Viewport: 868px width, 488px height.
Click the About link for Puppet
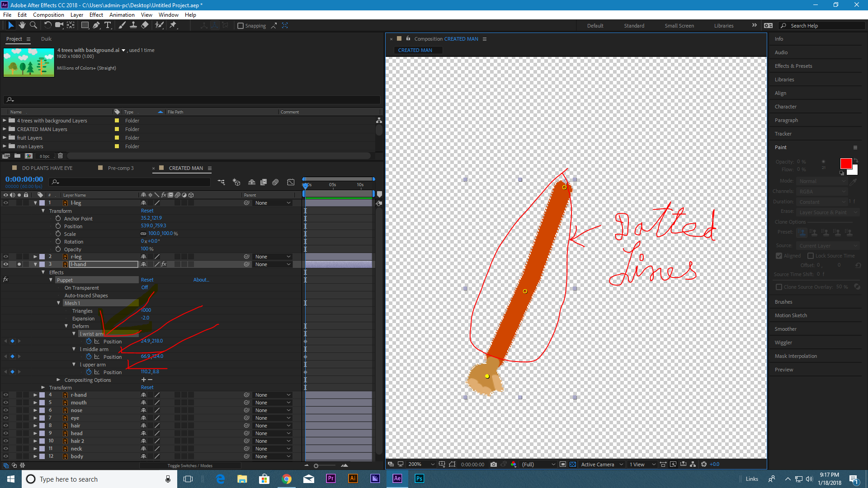point(201,280)
